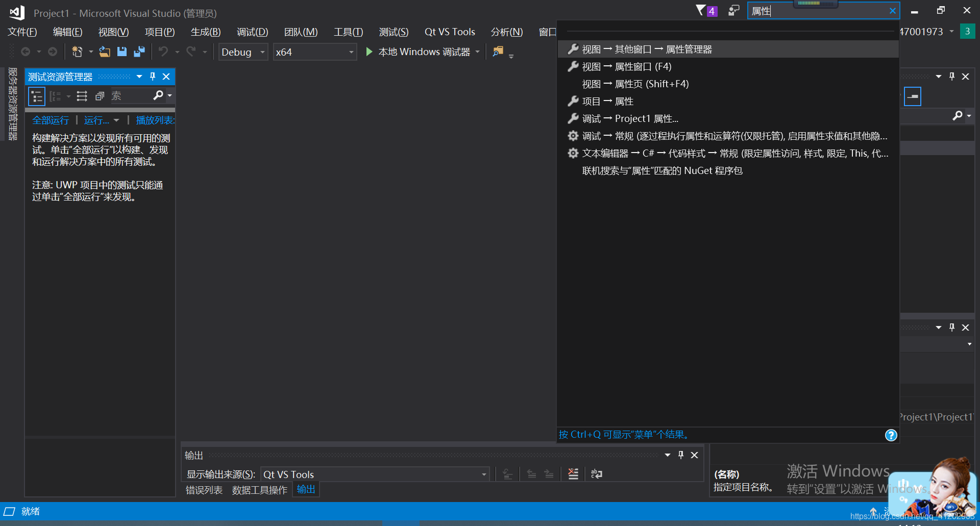
Task: Click the Test Explorer search field
Action: 131,96
